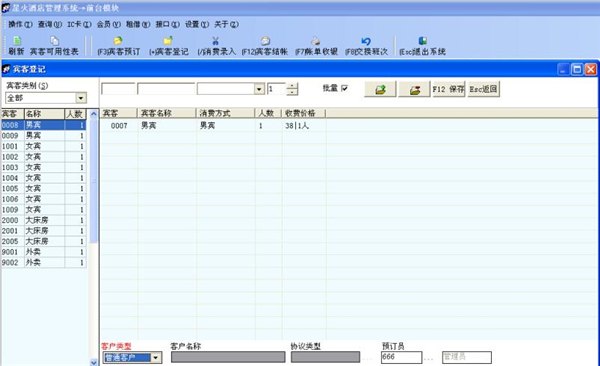The image size is (600, 366).
Task: Select room row 2005 大床房
Action: [x=44, y=241]
